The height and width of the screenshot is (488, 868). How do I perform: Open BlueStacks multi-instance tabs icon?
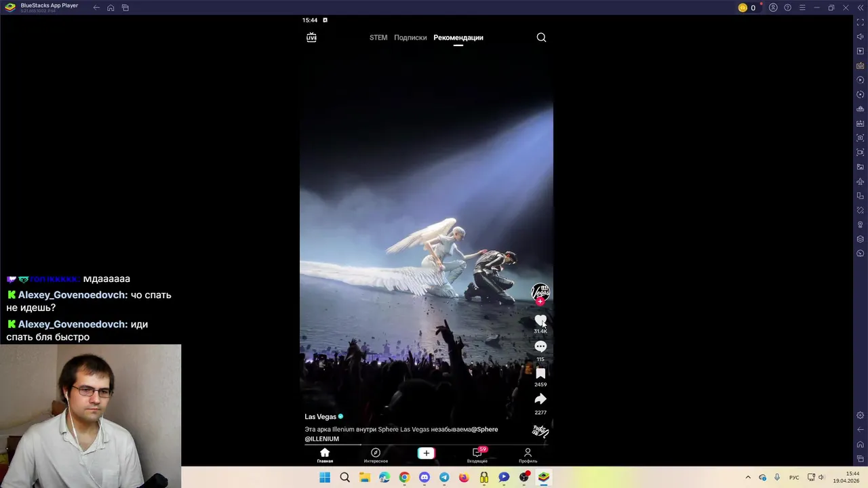point(125,7)
